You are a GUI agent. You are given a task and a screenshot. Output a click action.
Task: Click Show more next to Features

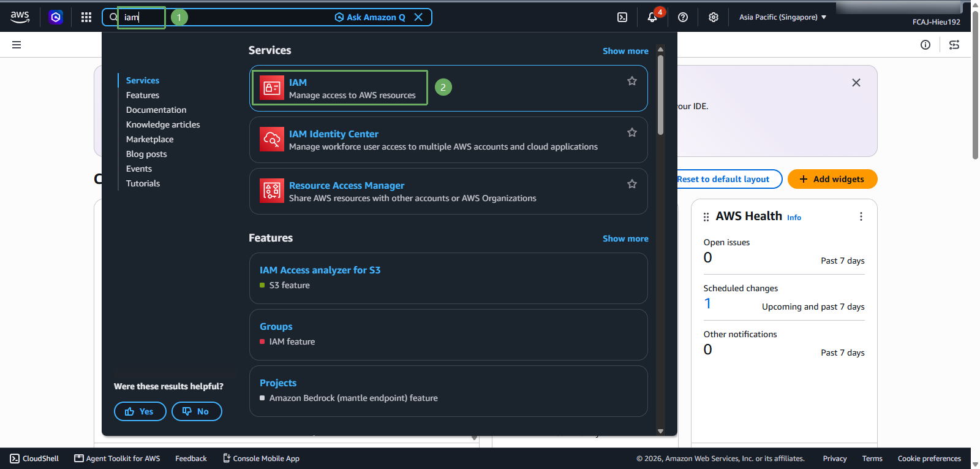pos(625,238)
